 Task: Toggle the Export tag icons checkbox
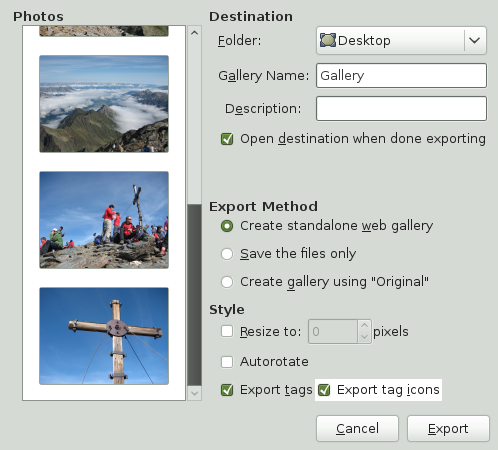point(324,390)
